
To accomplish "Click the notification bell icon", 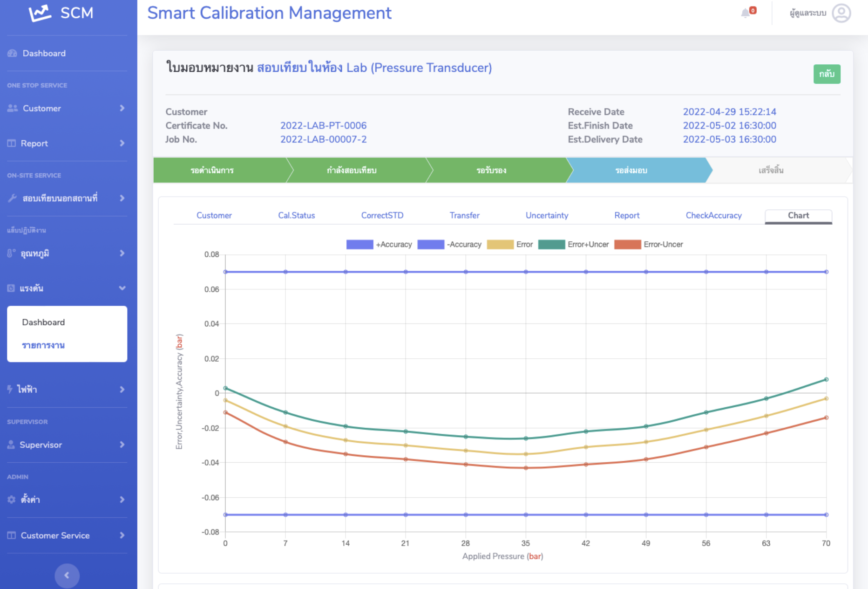I will point(746,13).
